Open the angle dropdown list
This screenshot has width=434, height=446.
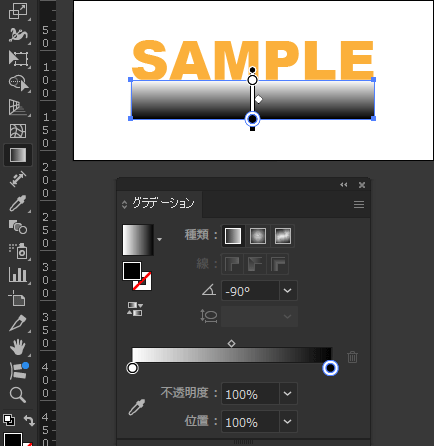click(288, 291)
